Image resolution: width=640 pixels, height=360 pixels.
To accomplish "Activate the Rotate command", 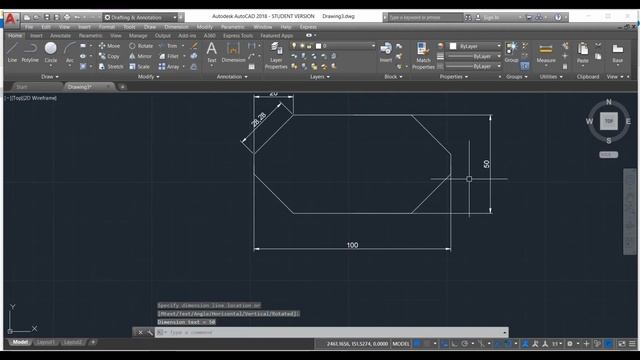I will tap(141, 46).
